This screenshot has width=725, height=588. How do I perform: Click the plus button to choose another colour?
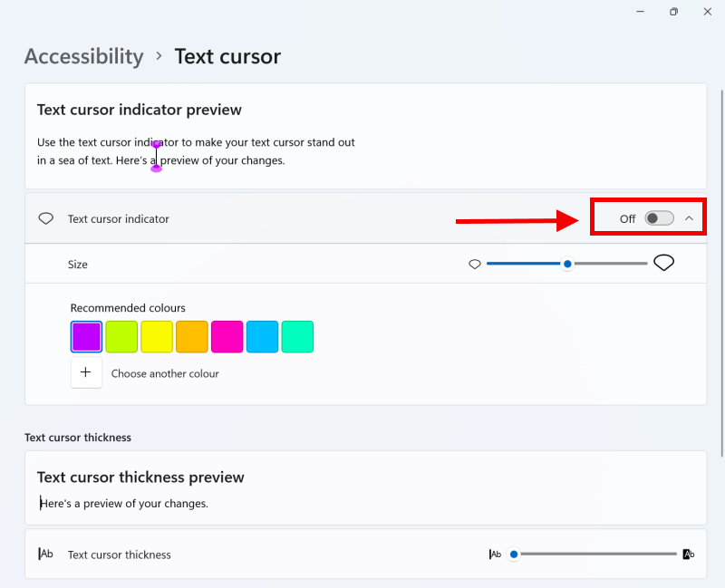point(86,372)
